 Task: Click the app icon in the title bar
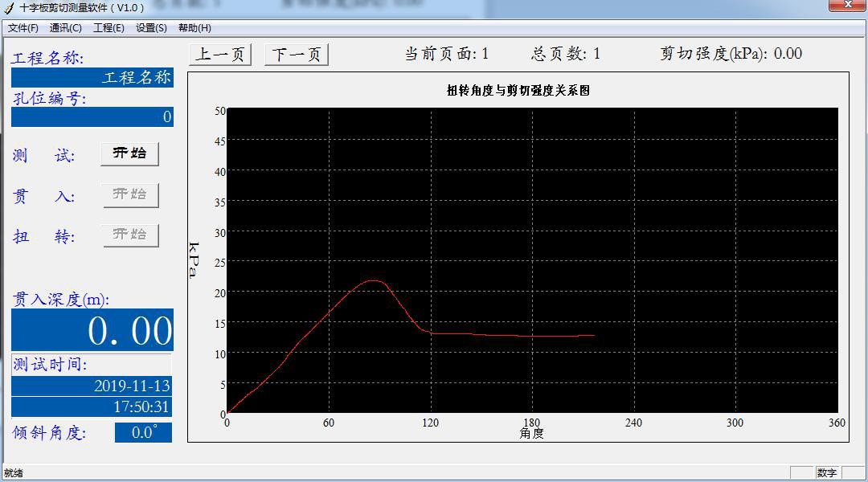coord(9,7)
